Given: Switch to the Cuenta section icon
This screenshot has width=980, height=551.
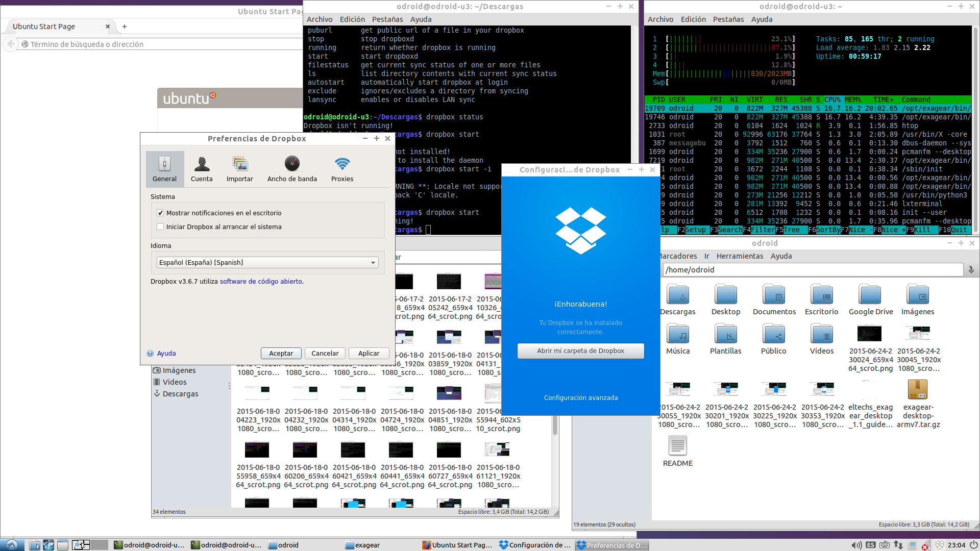Looking at the screenshot, I should pos(202,168).
